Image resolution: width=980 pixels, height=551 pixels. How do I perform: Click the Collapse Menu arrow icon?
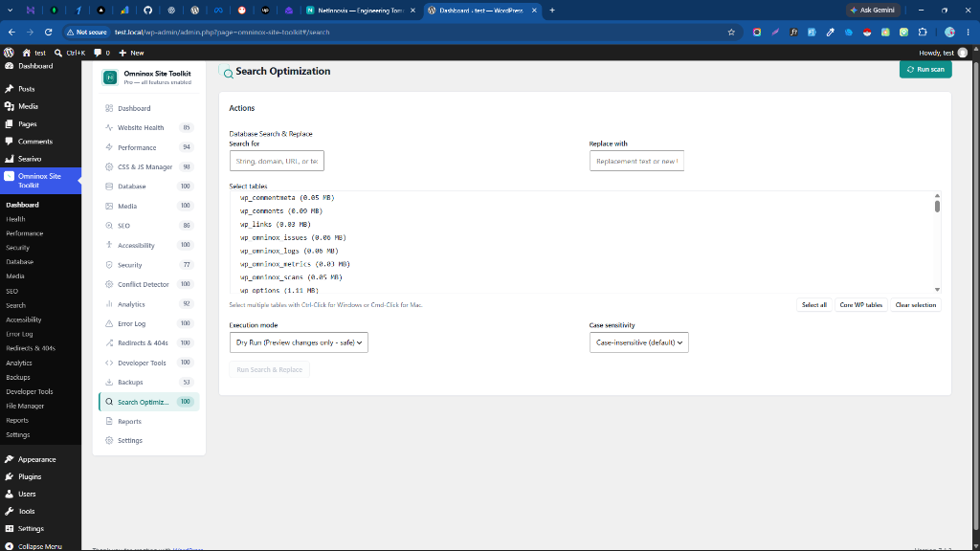(x=10, y=546)
